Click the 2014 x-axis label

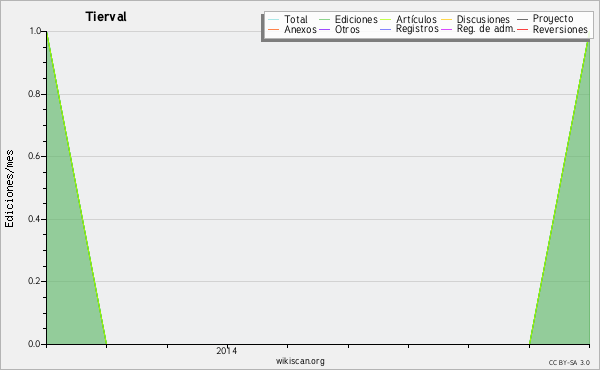[x=227, y=350]
